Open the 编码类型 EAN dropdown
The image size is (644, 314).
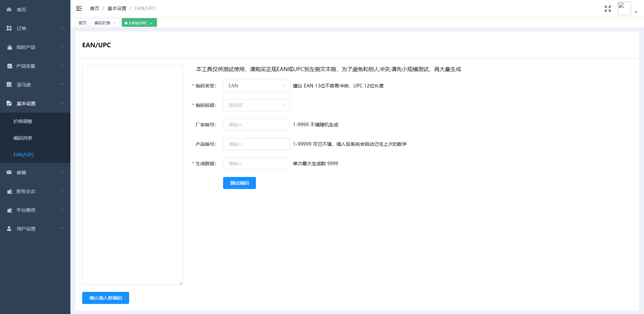(x=256, y=86)
